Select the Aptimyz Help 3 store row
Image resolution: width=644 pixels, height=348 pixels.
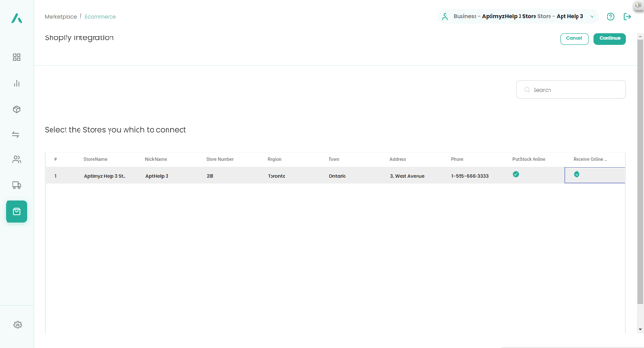[x=335, y=176]
